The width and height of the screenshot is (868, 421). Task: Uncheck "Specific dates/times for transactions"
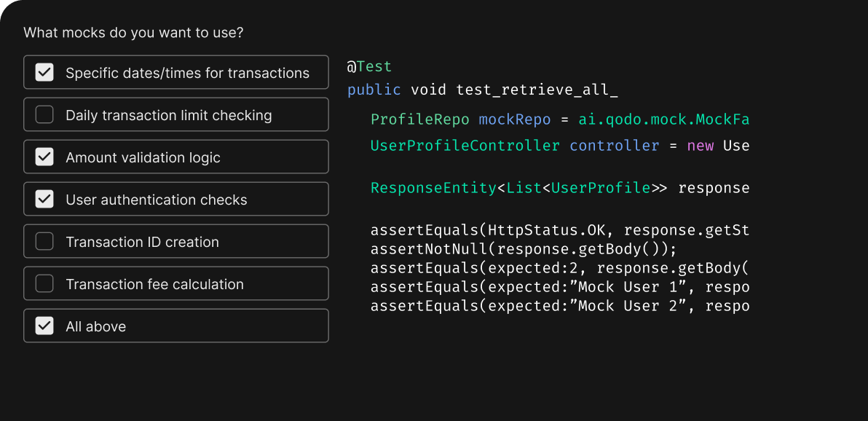[x=44, y=72]
